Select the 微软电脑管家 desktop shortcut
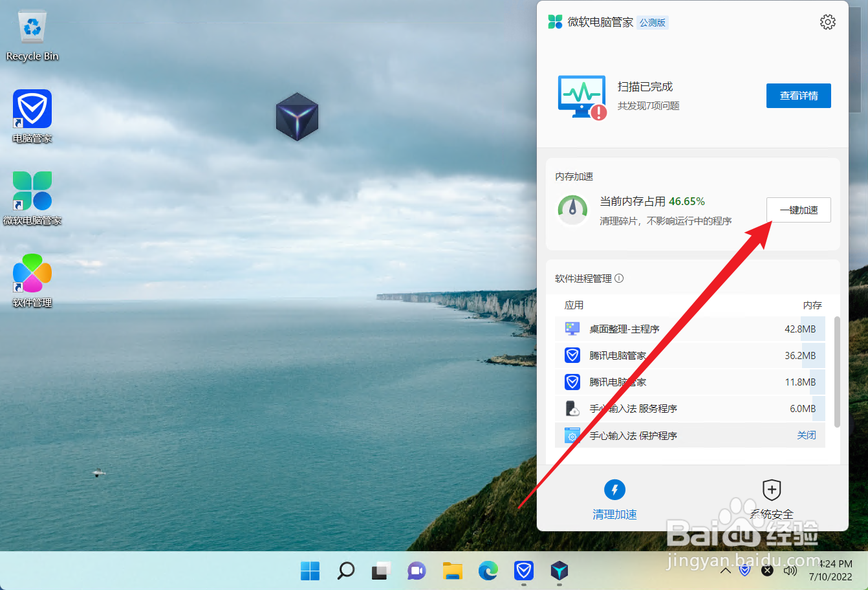The image size is (868, 590). click(32, 199)
